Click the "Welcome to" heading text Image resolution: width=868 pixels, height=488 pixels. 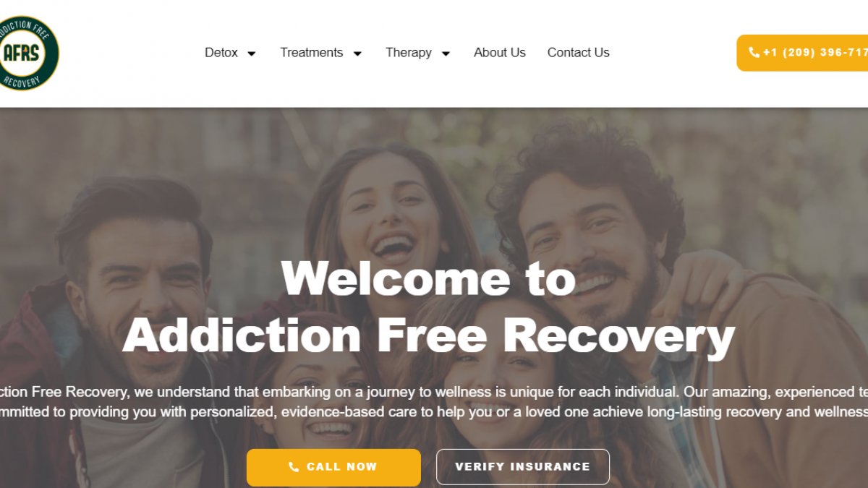(428, 278)
